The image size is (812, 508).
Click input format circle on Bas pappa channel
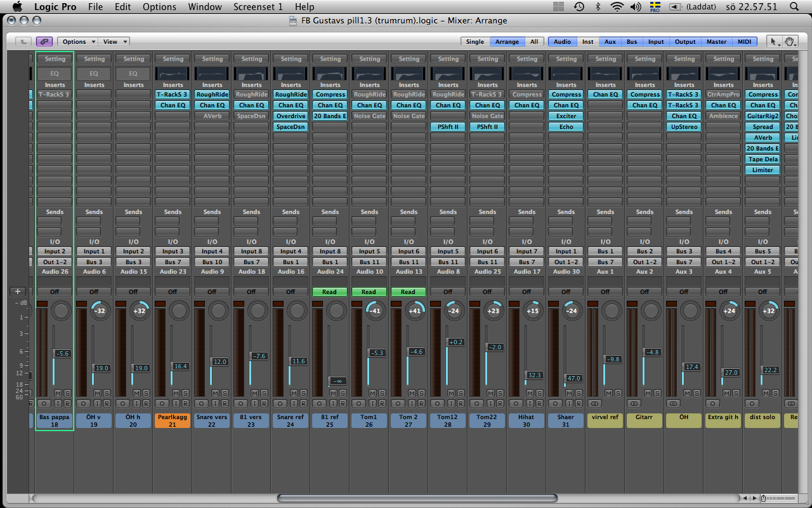(x=45, y=403)
